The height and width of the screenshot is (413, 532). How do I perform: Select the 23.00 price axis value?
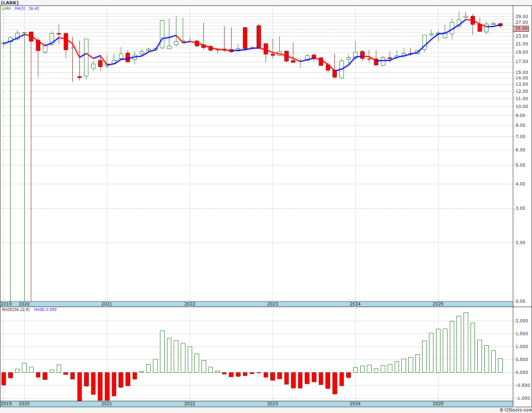click(521, 36)
